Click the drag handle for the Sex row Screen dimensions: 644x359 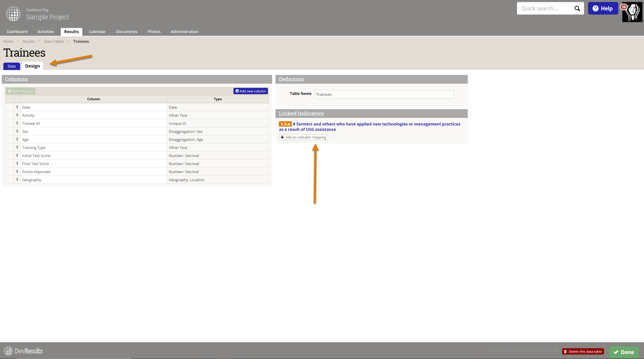pyautogui.click(x=17, y=131)
